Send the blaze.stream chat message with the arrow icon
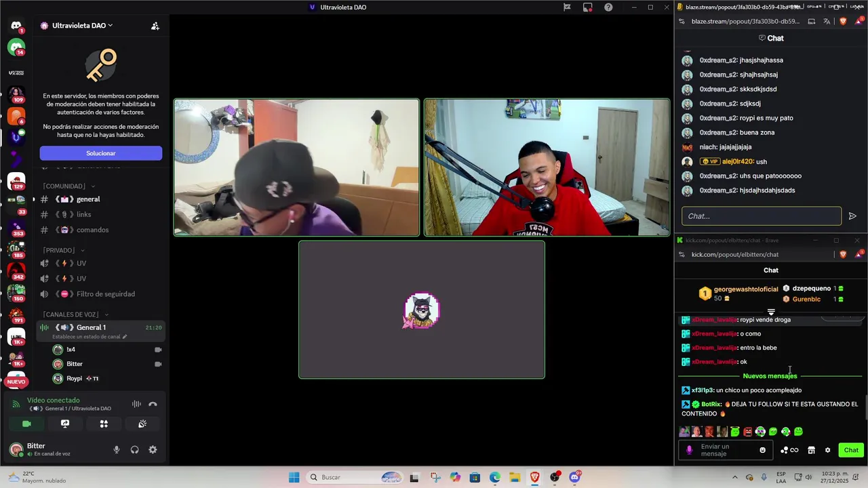This screenshot has width=868, height=488. point(852,216)
